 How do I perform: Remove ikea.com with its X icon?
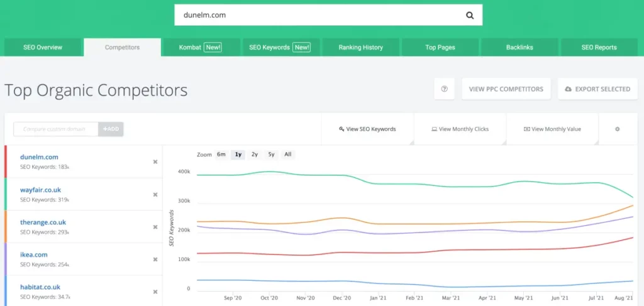[155, 260]
